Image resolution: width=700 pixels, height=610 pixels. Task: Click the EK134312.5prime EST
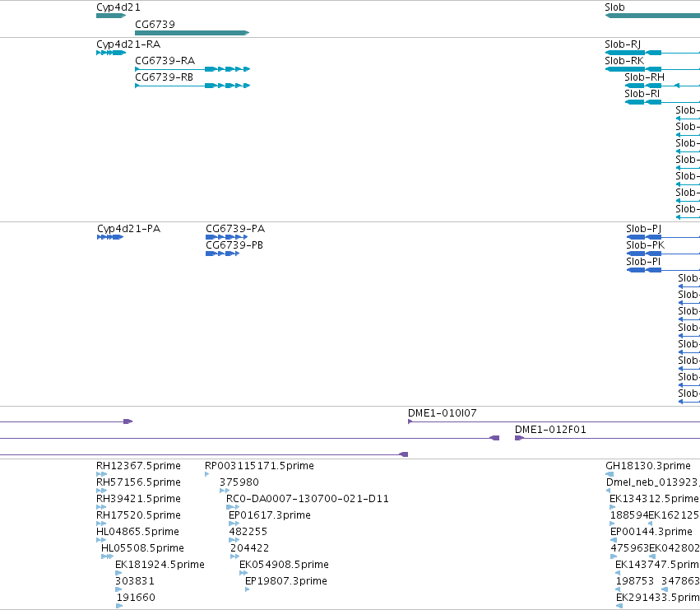pos(613,507)
